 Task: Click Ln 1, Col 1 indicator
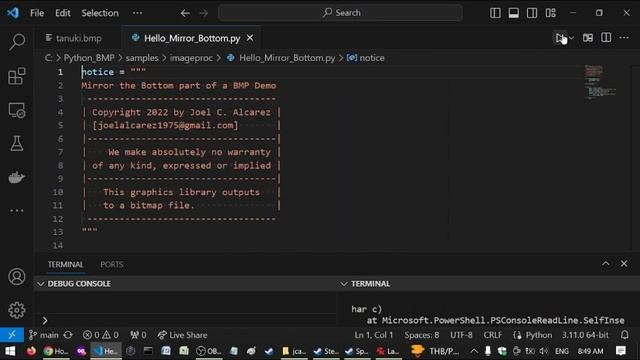tap(373, 335)
